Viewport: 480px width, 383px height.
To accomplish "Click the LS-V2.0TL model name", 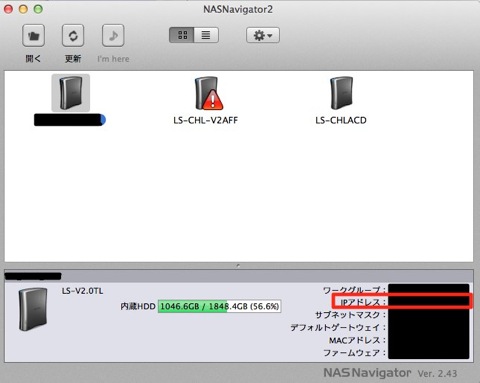I will [x=82, y=291].
